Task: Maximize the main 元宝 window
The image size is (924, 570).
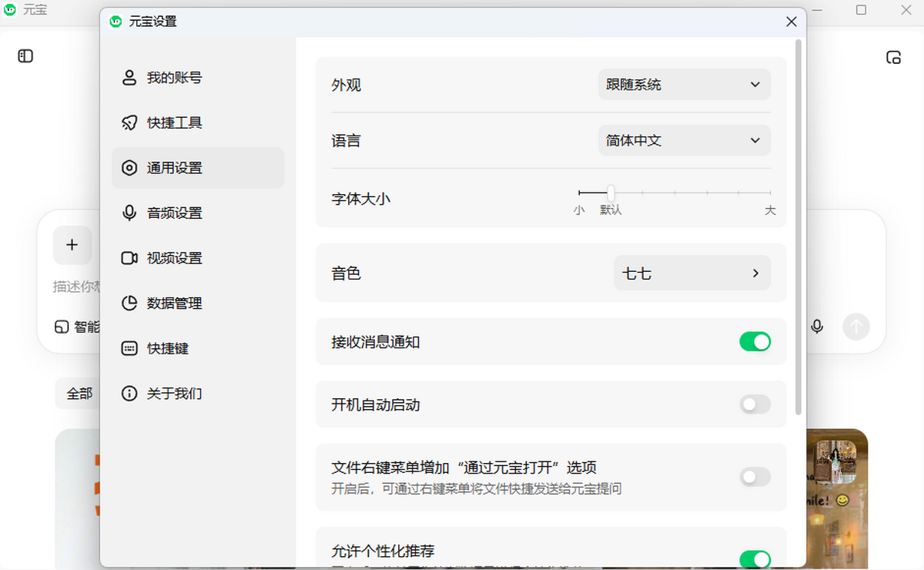Action: click(x=862, y=10)
